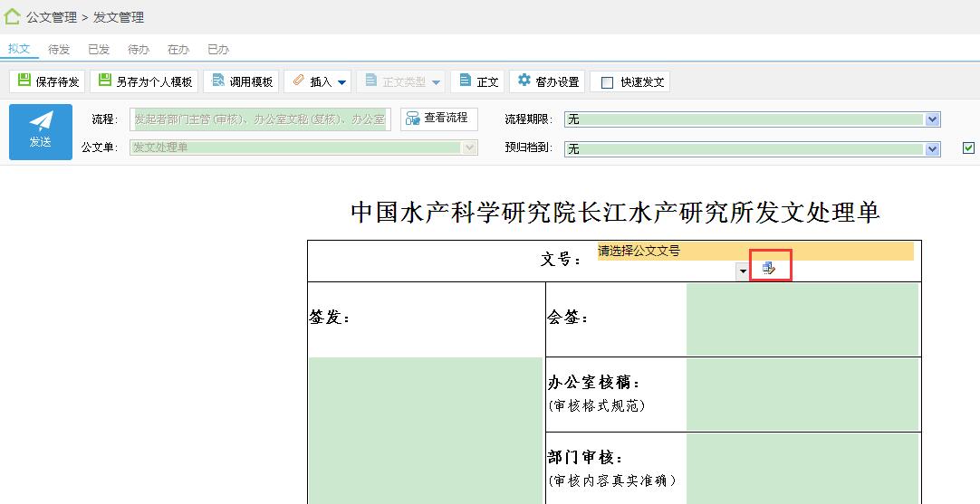
Task: Click the green 签发 input area
Action: tap(426, 431)
